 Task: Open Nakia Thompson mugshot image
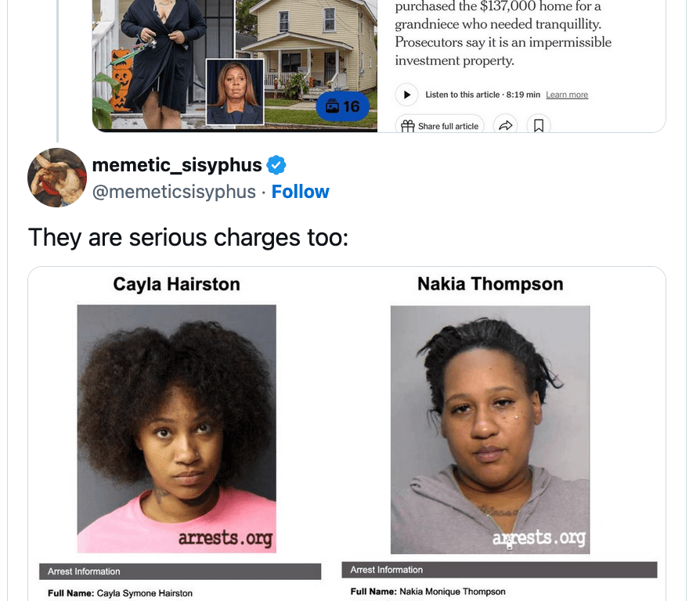490,430
